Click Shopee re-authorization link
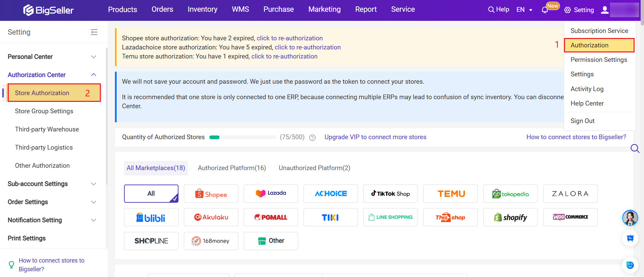644x277 pixels. (290, 38)
